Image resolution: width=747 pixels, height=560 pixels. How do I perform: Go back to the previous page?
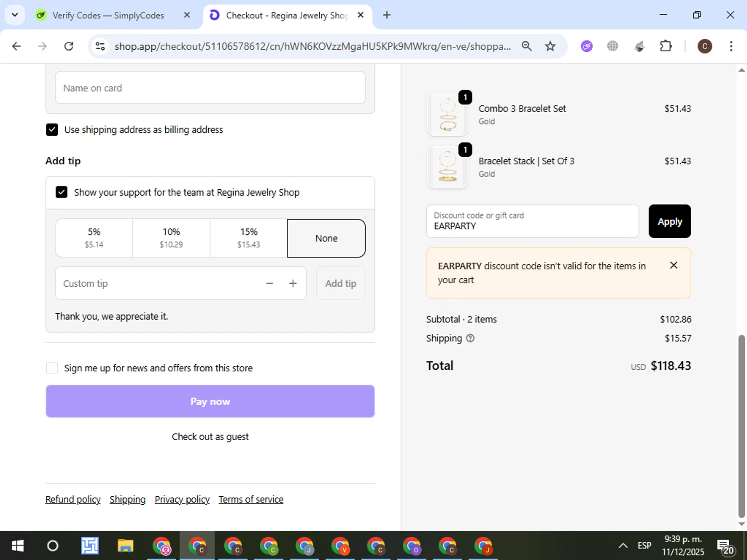point(16,46)
